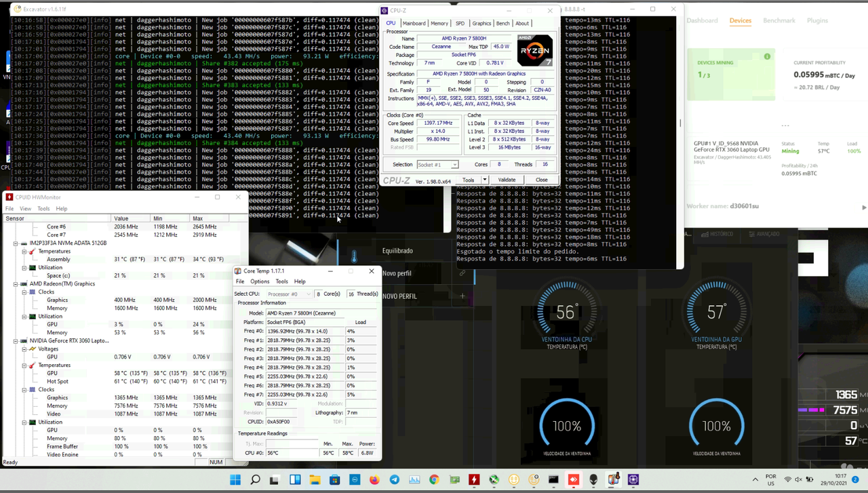Click the CPU fan speed 100% gauge
868x493 pixels.
(566, 426)
